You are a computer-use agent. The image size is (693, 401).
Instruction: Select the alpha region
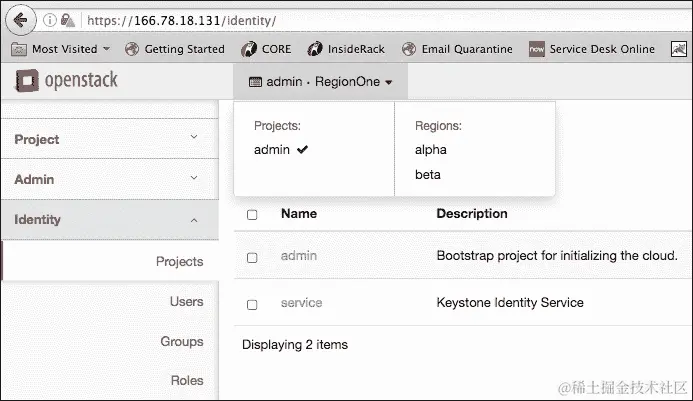(x=431, y=150)
